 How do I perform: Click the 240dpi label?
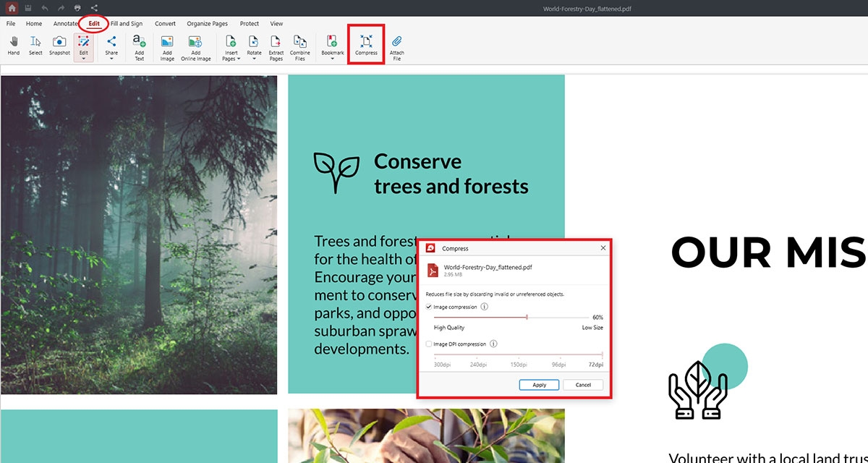coord(479,365)
